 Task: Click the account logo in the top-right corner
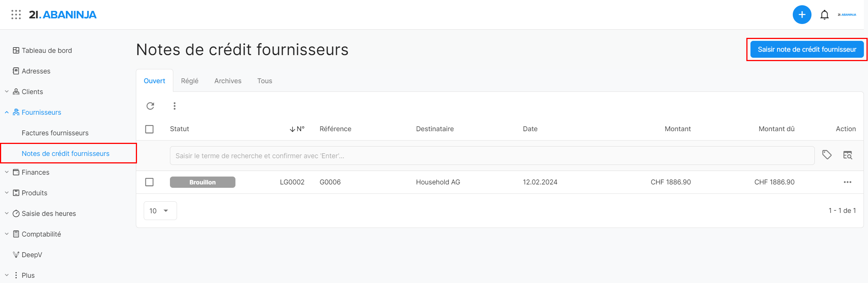pyautogui.click(x=847, y=15)
